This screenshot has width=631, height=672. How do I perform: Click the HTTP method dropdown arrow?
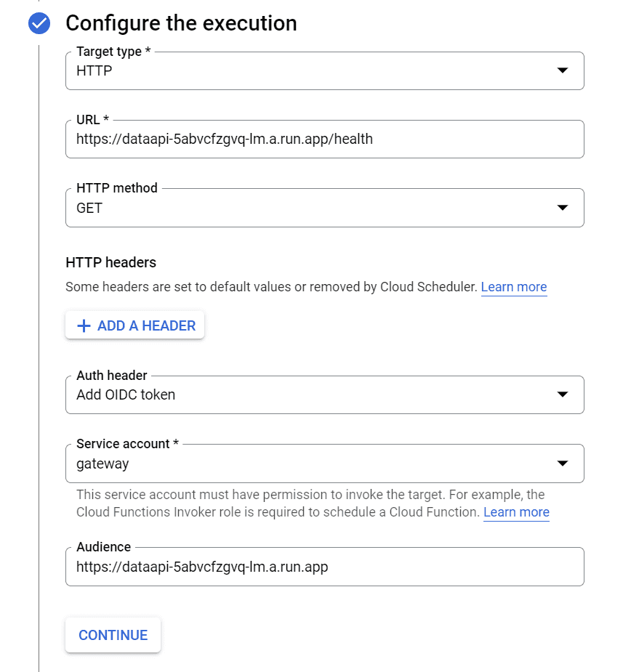pos(562,208)
